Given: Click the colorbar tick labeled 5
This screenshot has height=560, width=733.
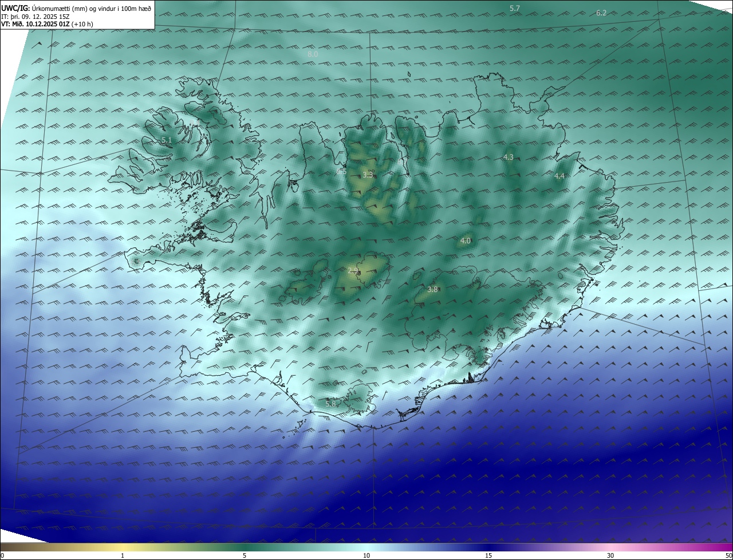Looking at the screenshot, I should tap(245, 555).
